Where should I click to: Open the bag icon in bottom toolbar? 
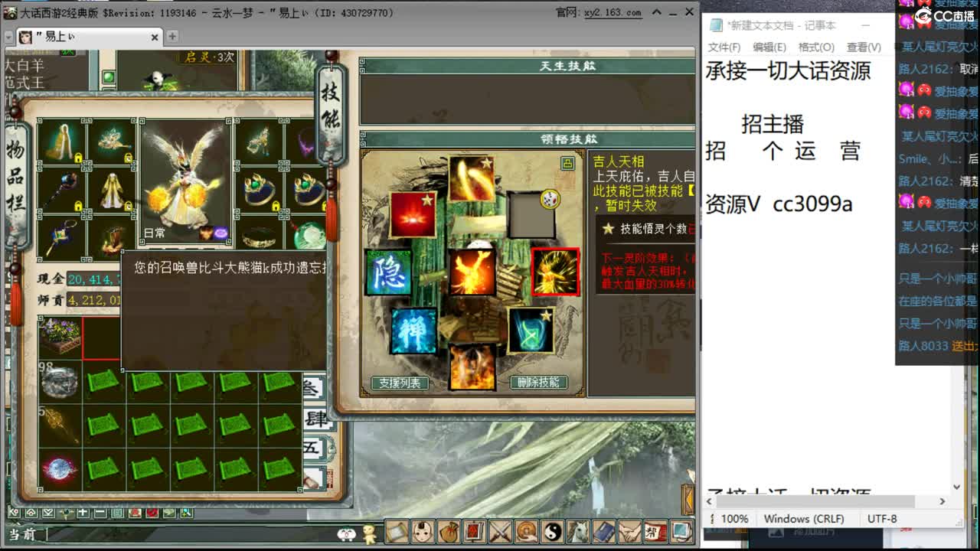[449, 530]
